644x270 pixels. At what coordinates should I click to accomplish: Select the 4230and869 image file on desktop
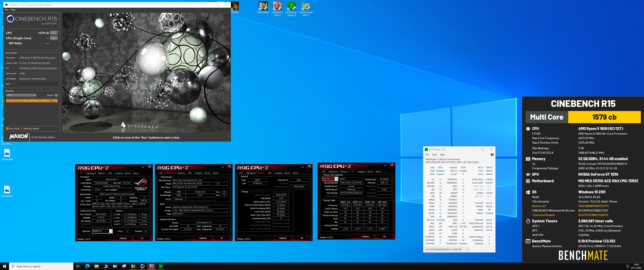pos(7,154)
